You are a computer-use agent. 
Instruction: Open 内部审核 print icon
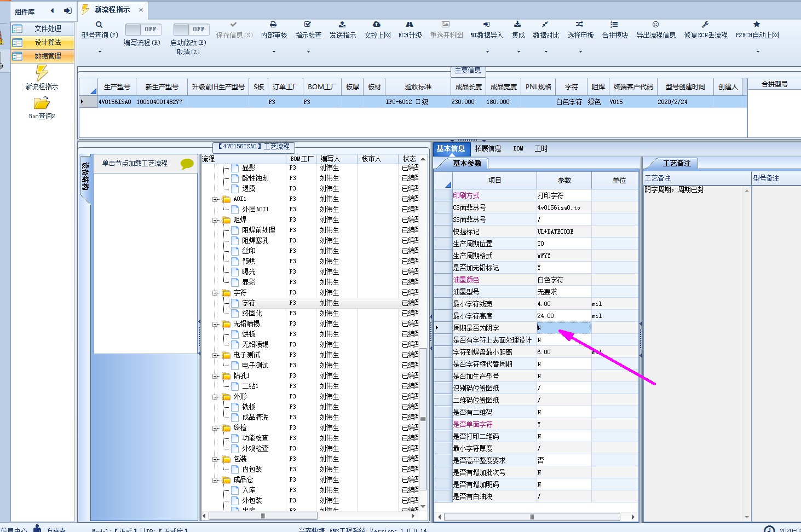click(273, 25)
